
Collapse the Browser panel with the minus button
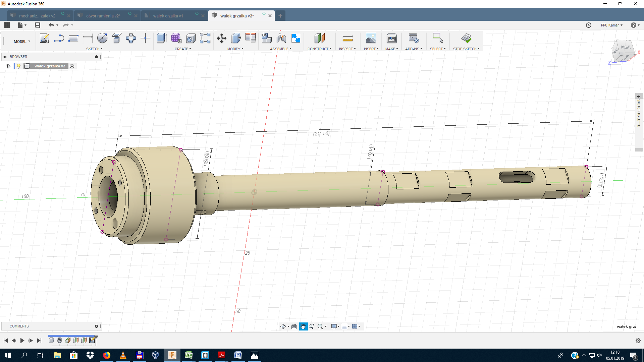tap(96, 57)
